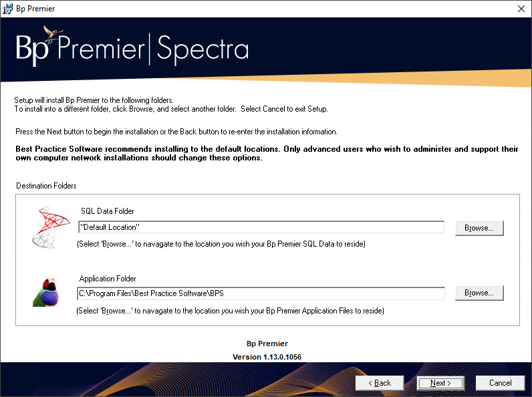The width and height of the screenshot is (532, 397).
Task: Click inside the SQL Data Folder field
Action: (261, 227)
